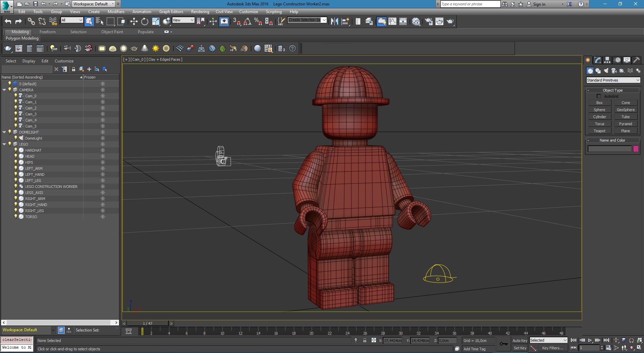644x353 pixels.
Task: Toggle the AutoGrid checkbox
Action: point(599,96)
